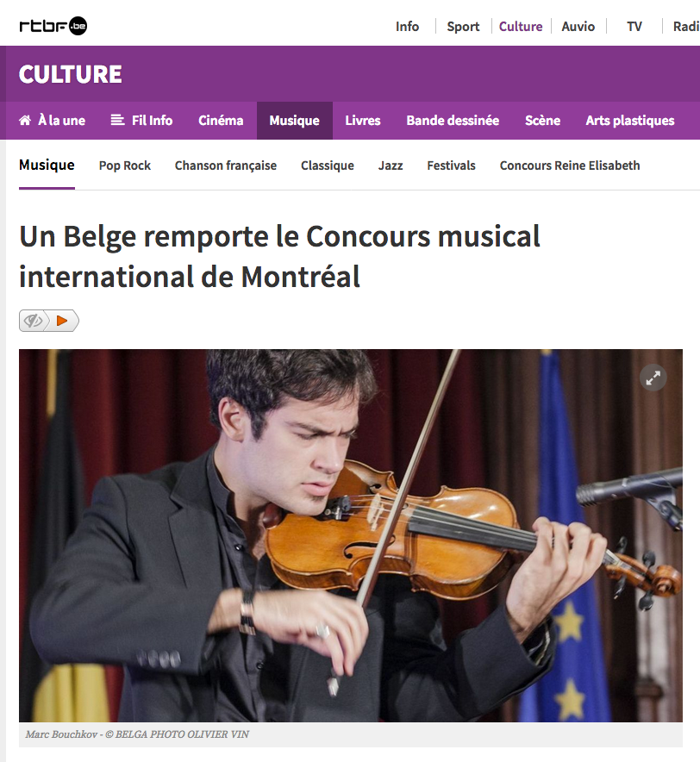This screenshot has height=762, width=700.
Task: Expand the violinist photo to fullscreen
Action: [653, 378]
